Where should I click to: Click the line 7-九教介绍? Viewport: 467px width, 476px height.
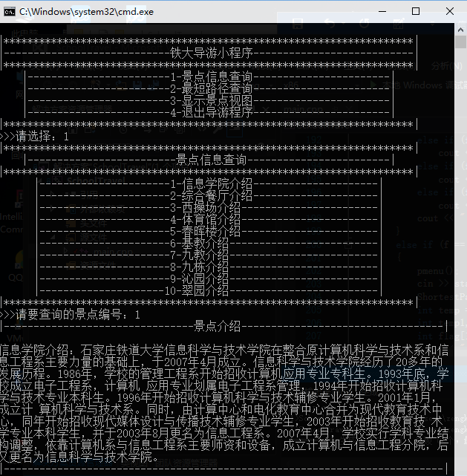[200, 255]
